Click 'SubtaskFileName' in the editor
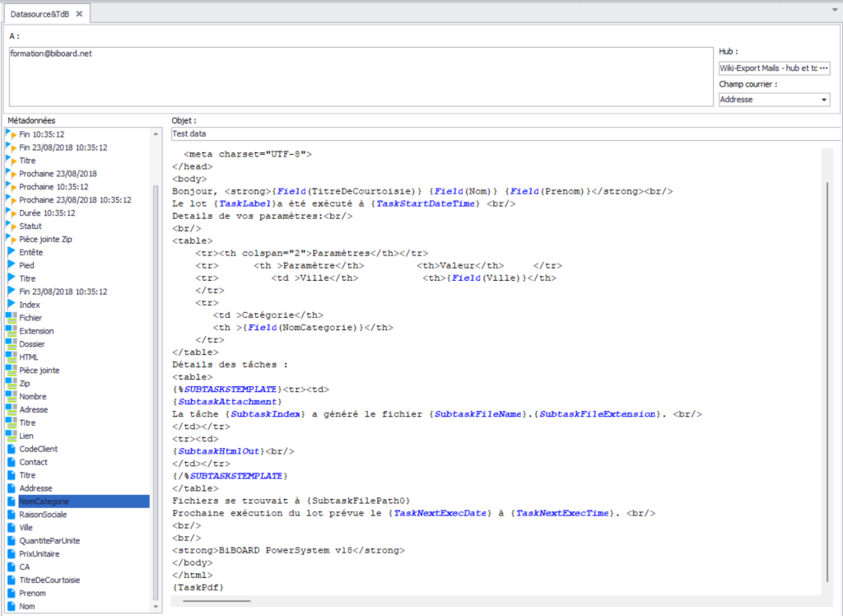 pyautogui.click(x=478, y=413)
